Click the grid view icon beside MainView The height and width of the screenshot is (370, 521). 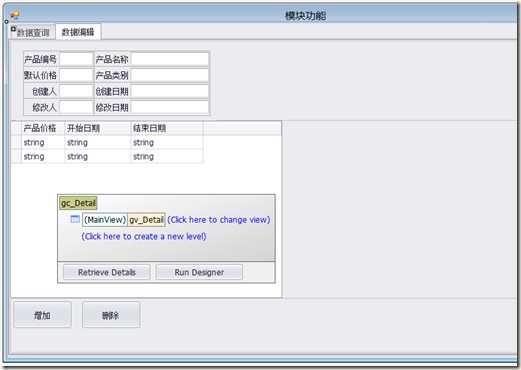coord(75,219)
